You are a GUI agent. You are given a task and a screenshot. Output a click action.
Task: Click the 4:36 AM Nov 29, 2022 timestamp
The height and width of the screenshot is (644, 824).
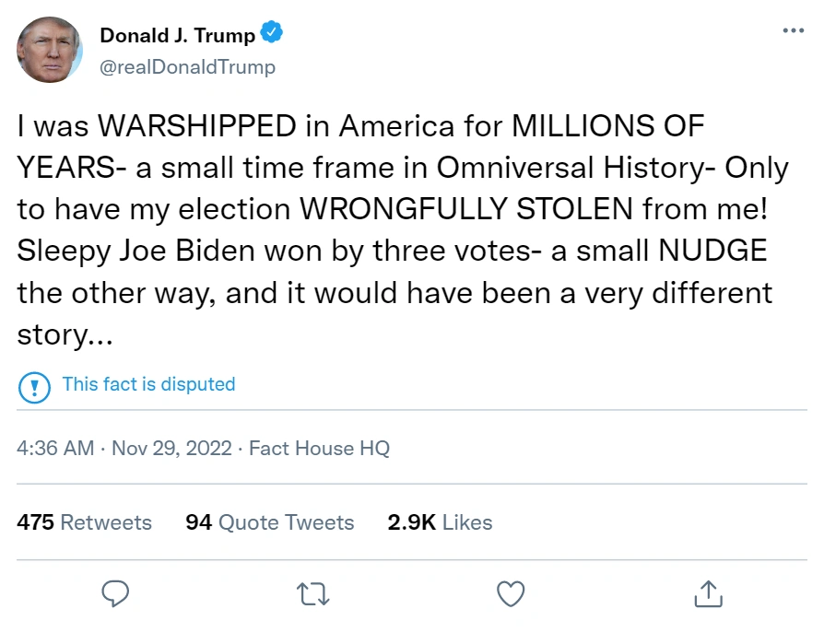coord(124,449)
